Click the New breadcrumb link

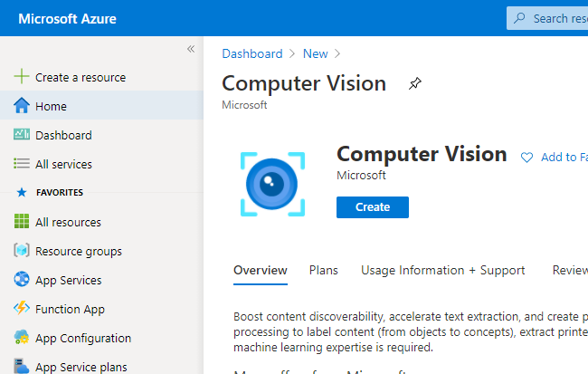click(315, 53)
